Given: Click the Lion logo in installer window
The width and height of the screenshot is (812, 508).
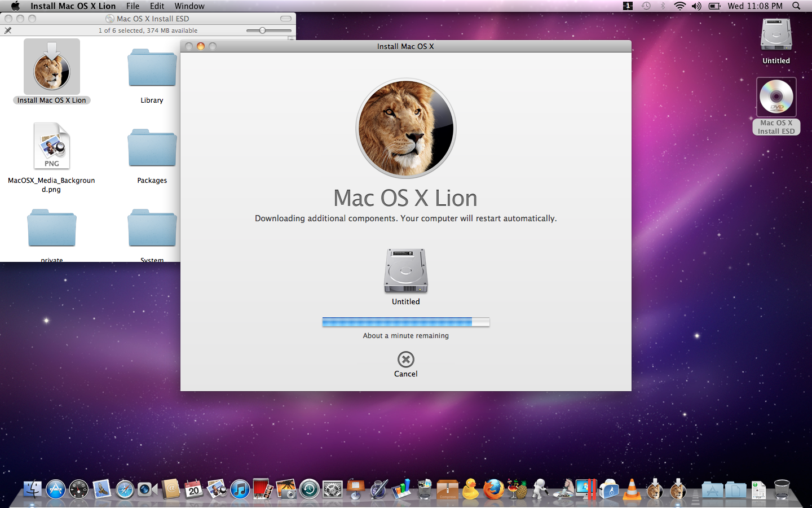Looking at the screenshot, I should tap(406, 128).
